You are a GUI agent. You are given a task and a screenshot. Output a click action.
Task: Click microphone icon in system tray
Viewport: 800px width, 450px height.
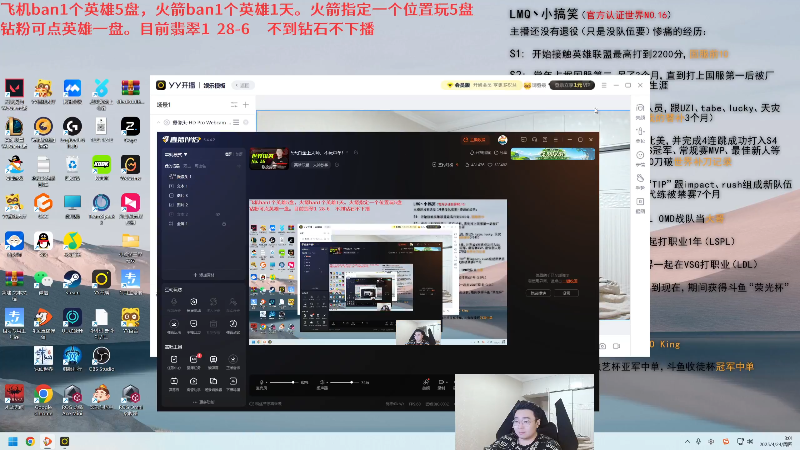click(698, 441)
